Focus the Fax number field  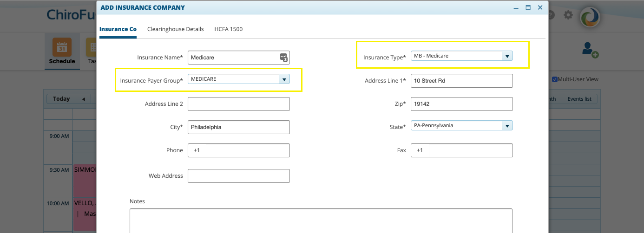pos(462,150)
